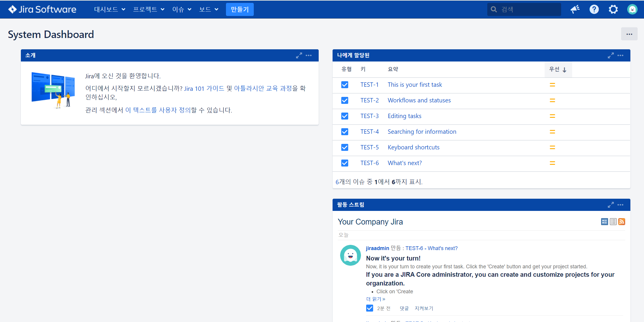644x322 pixels.
Task: Open the 소개 gadget options menu
Action: pos(309,55)
